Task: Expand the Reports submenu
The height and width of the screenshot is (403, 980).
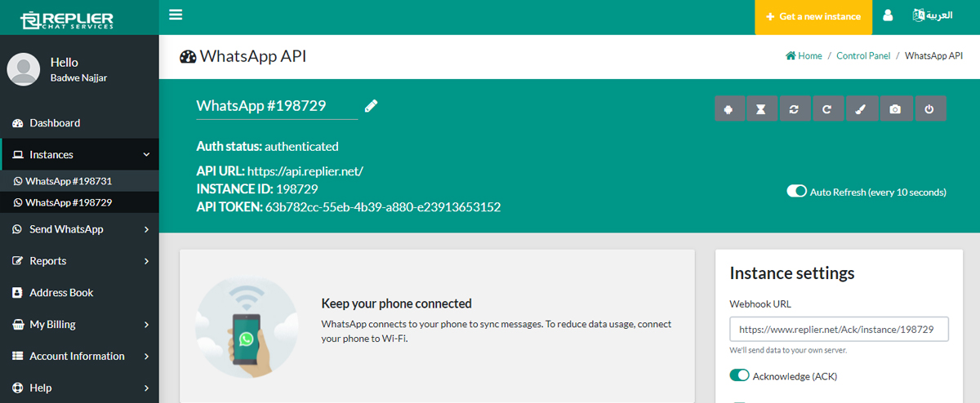Action: click(79, 261)
